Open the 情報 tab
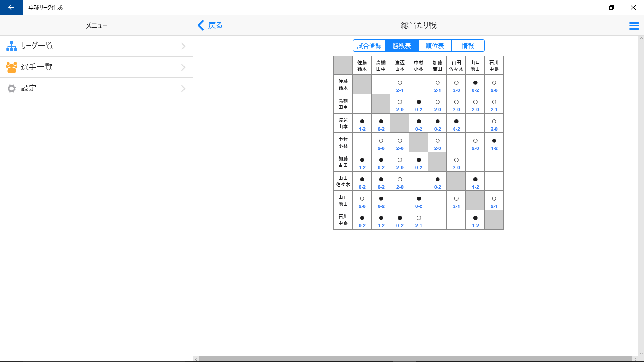 468,45
